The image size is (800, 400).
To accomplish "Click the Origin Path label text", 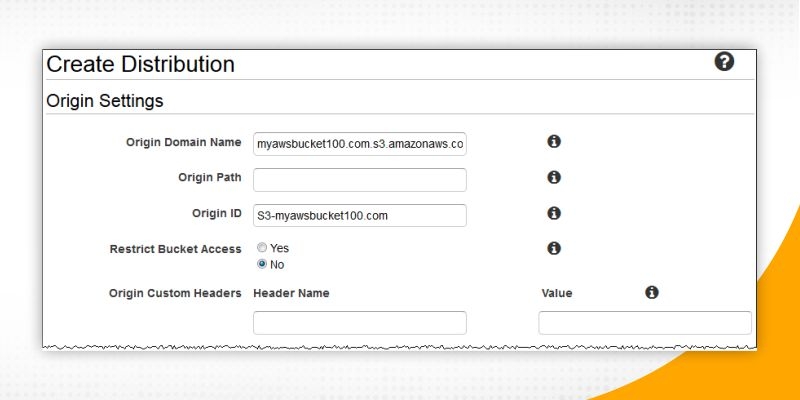I will (x=209, y=178).
